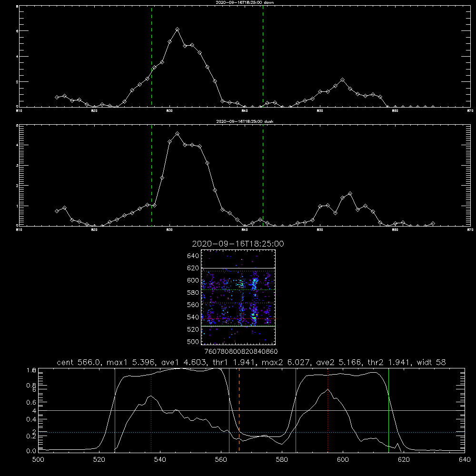Click the 500 label on bottom plot x-axis
This screenshot has height=476, width=476.
(38, 460)
